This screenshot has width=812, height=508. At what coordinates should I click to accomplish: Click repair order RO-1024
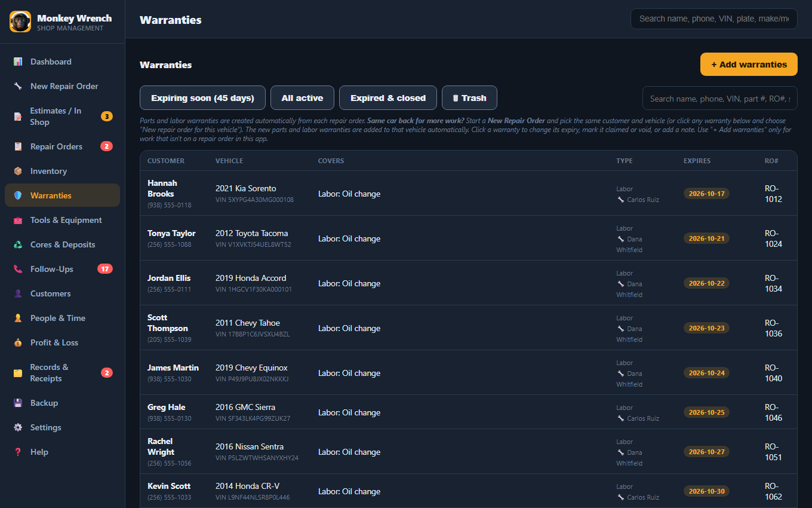tap(773, 238)
